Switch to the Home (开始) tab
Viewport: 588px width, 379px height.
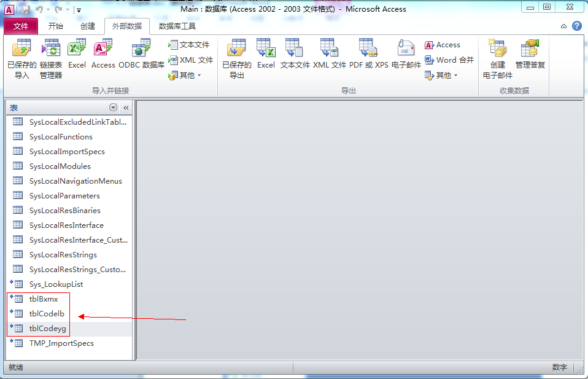pos(55,26)
